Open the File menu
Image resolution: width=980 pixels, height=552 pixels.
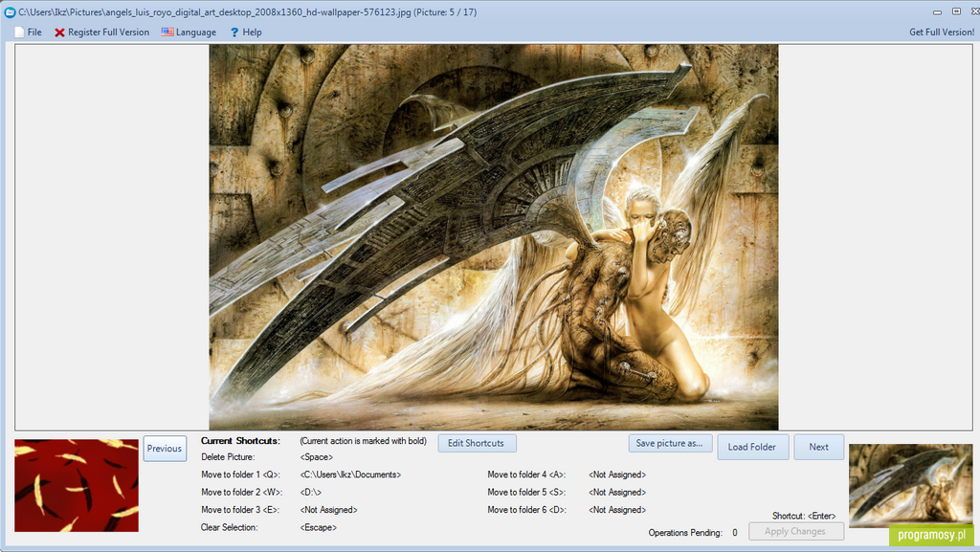click(34, 32)
